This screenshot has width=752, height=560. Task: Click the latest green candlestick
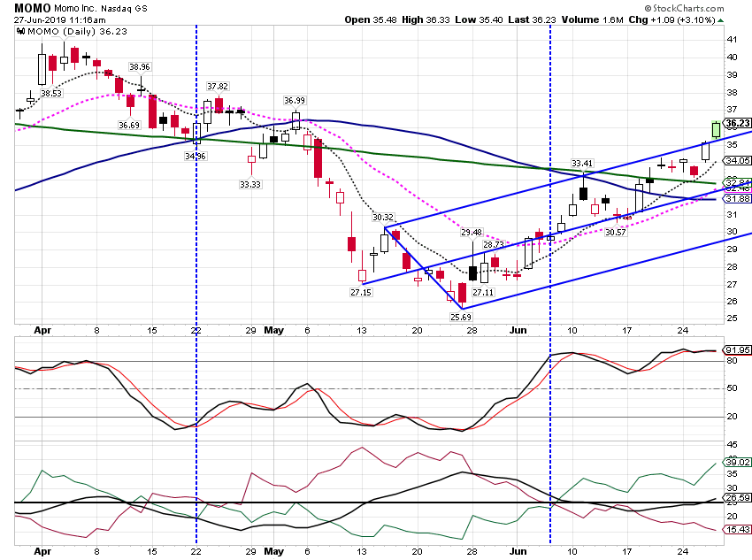click(716, 129)
